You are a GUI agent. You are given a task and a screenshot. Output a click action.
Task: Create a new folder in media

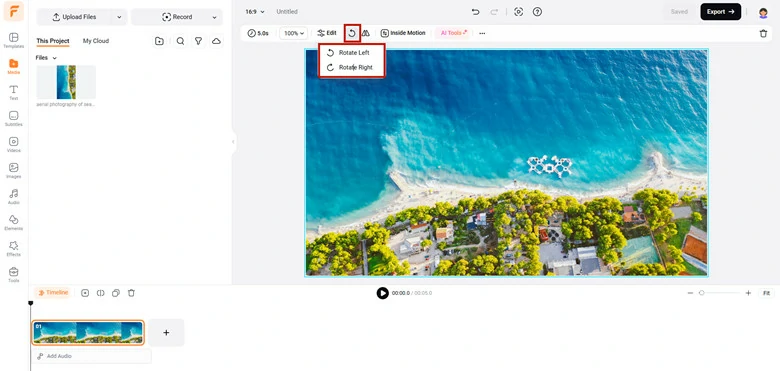[159, 41]
